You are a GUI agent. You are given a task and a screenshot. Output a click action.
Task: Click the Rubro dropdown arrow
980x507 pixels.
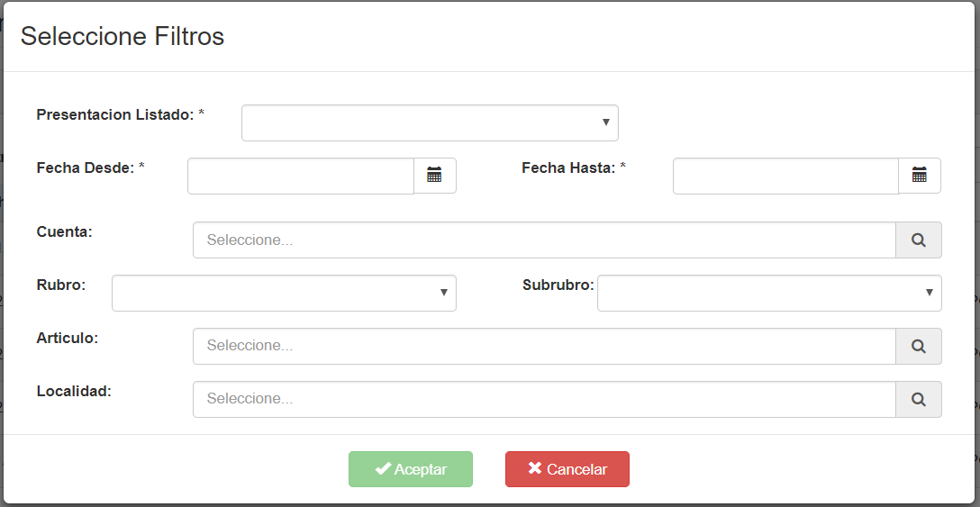click(x=444, y=293)
